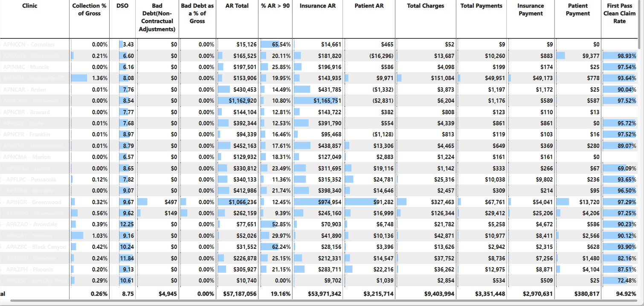Select the APNCCN - Cornelius clinic row
The height and width of the screenshot is (306, 644).
(26, 44)
